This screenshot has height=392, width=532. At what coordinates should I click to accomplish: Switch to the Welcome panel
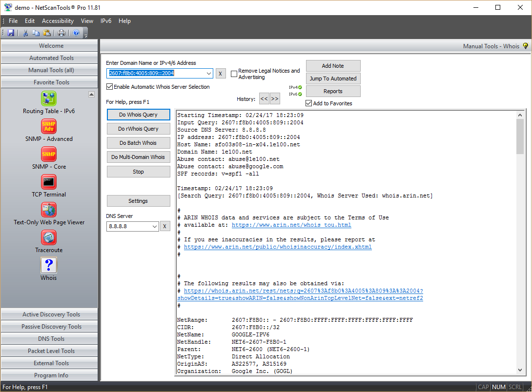[x=49, y=46]
